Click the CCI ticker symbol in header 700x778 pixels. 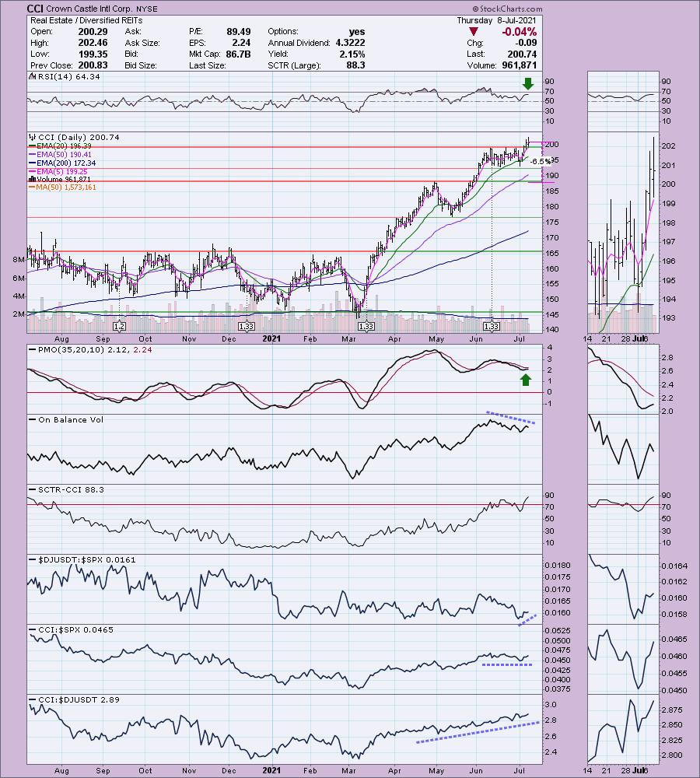[35, 9]
